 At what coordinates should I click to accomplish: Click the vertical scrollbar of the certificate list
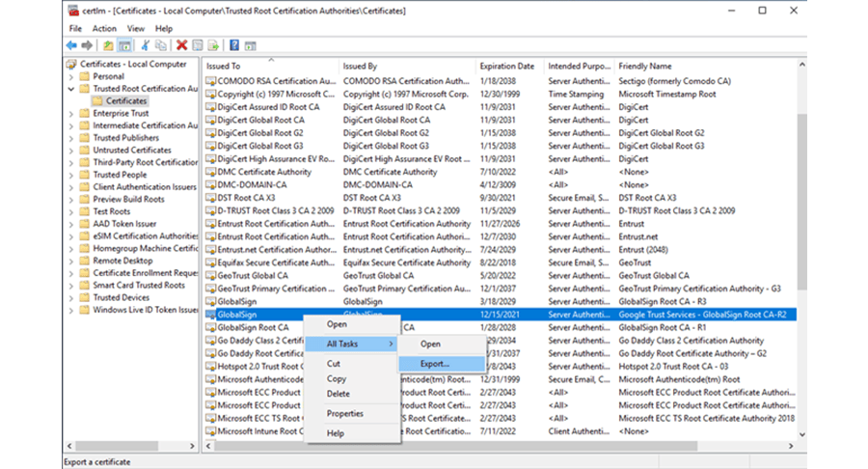coord(802,202)
